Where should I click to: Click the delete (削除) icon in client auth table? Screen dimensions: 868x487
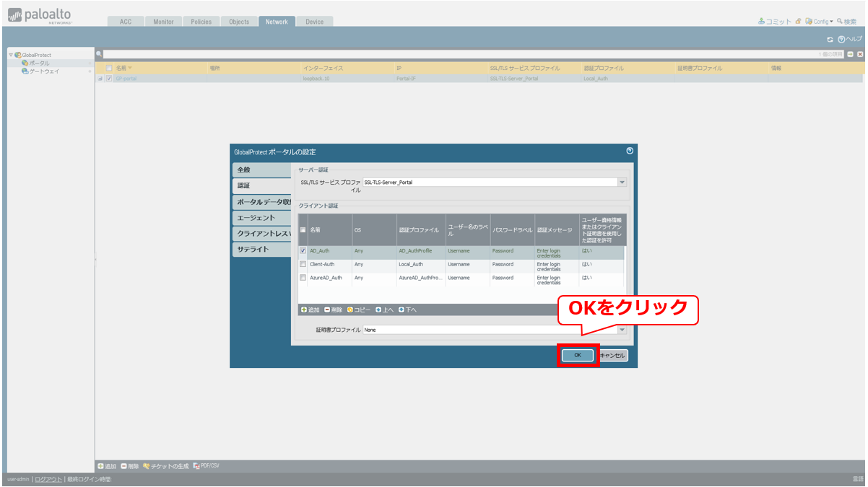click(327, 310)
